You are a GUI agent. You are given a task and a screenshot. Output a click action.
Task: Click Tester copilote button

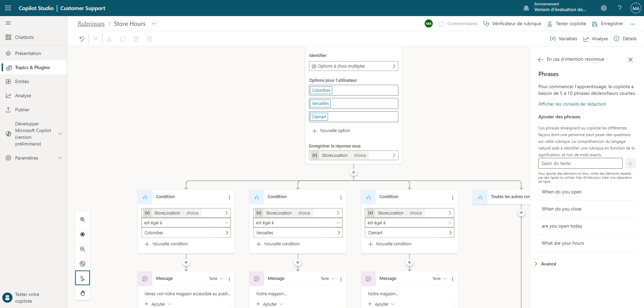tap(567, 24)
